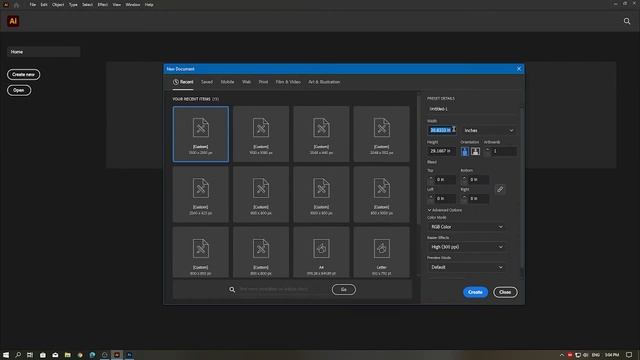Click the search magnifier in the top right
Viewport: 640px width, 360px height.
point(627,21)
